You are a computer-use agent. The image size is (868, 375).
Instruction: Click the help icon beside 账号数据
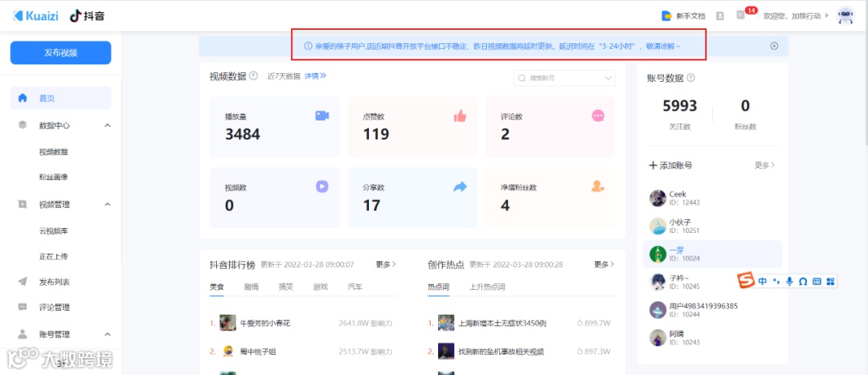tap(690, 78)
